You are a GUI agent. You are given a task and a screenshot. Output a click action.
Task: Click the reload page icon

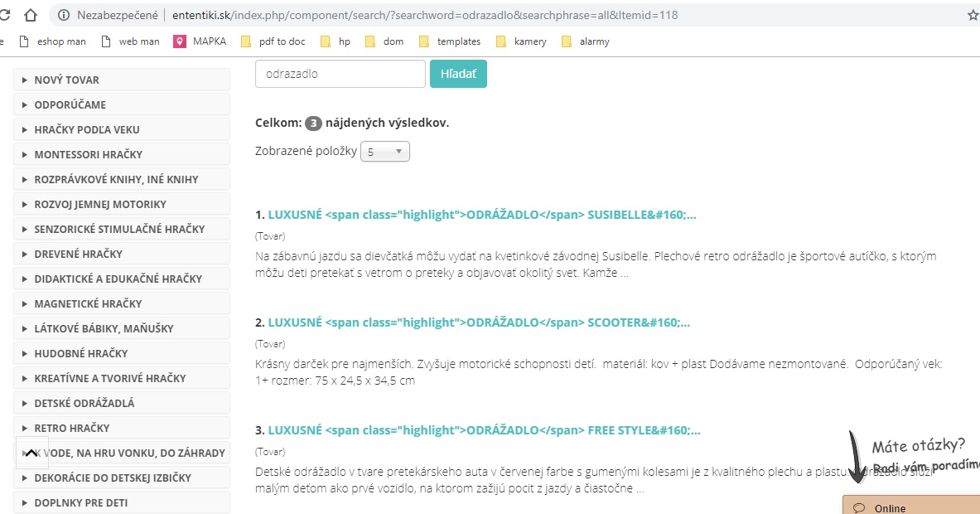(4, 15)
